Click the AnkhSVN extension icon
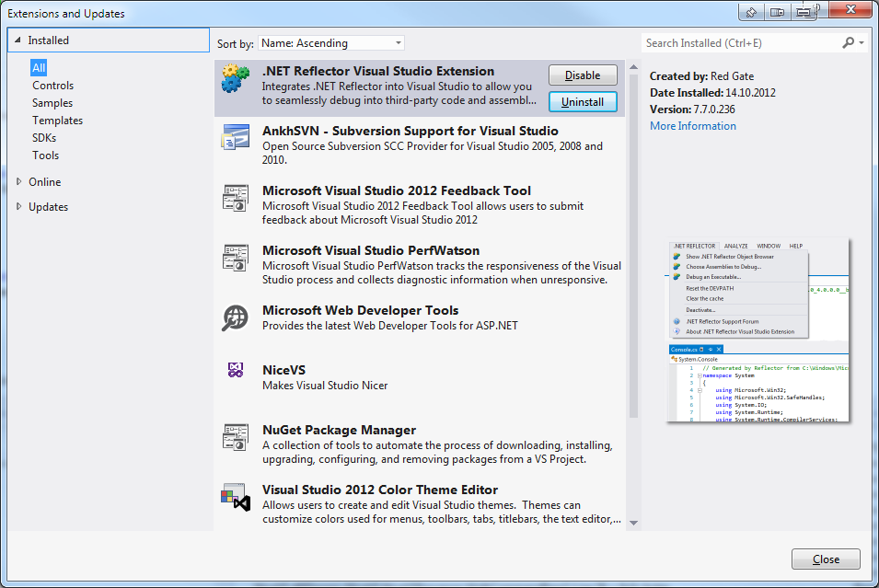This screenshot has width=879, height=588. click(x=236, y=139)
